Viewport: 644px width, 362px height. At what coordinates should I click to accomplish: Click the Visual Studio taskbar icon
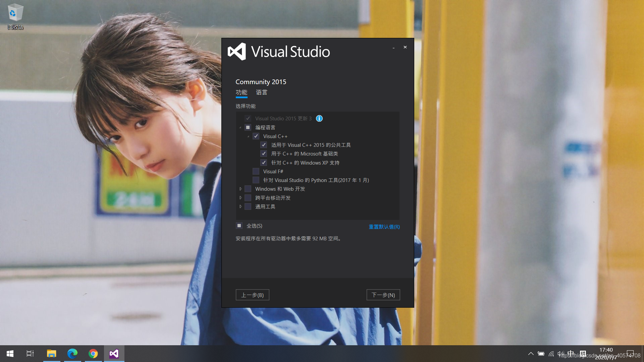tap(114, 354)
